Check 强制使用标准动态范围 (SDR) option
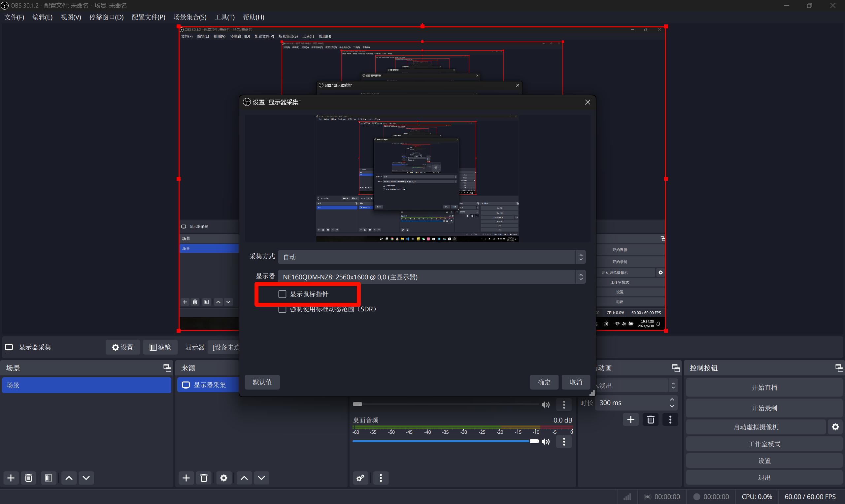 click(282, 310)
